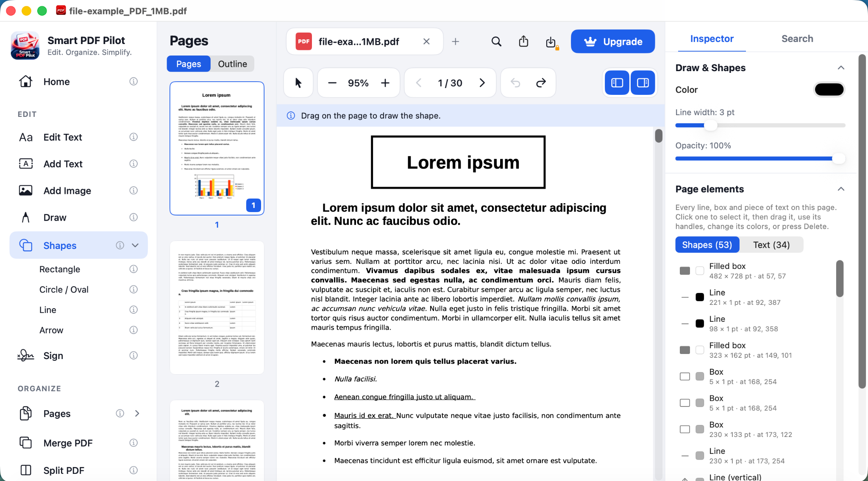Switch to Outline view

pyautogui.click(x=232, y=64)
